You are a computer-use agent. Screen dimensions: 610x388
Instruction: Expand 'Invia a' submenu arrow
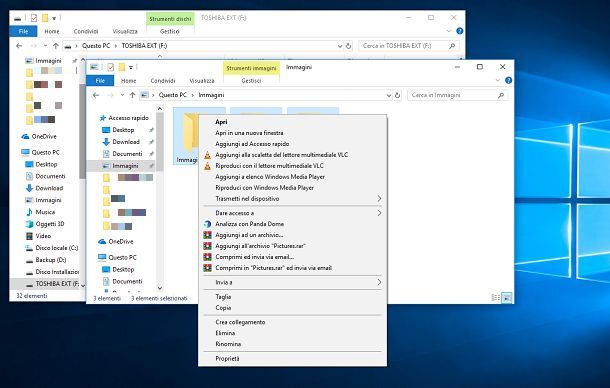pos(379,283)
